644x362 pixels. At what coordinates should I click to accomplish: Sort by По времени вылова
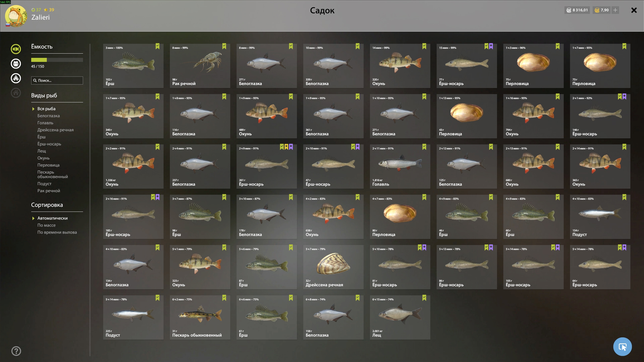[57, 232]
